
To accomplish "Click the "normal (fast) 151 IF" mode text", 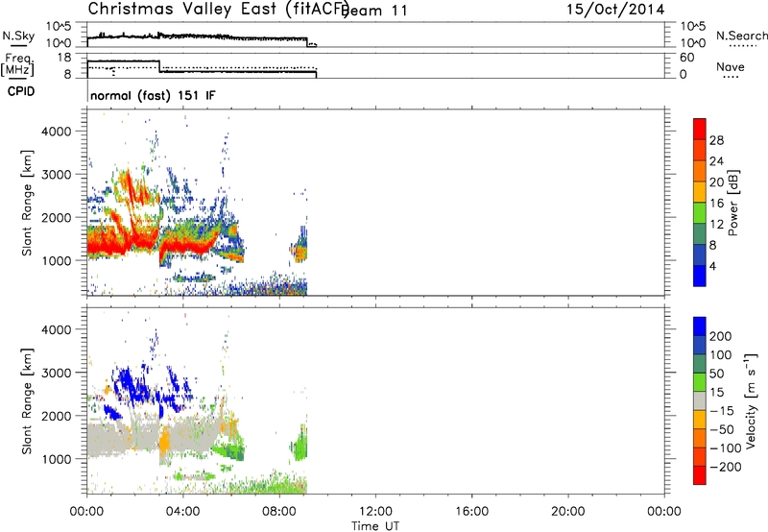I will [153, 95].
